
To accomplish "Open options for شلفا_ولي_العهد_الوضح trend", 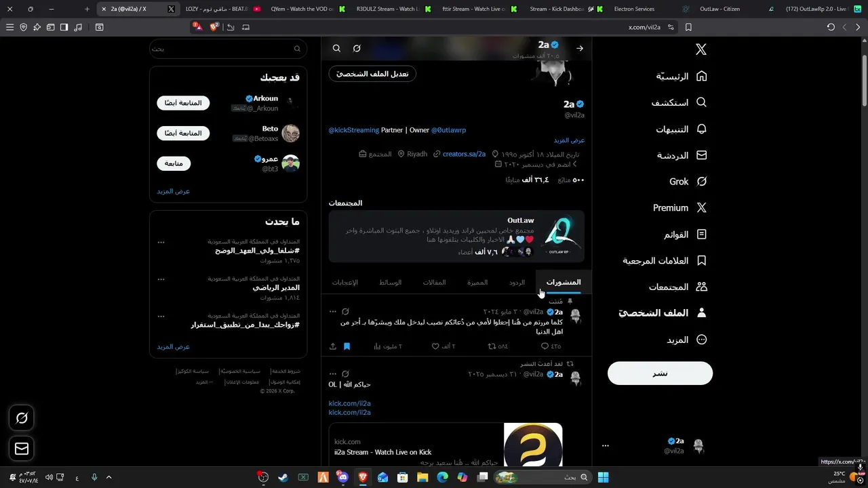I will pos(161,242).
